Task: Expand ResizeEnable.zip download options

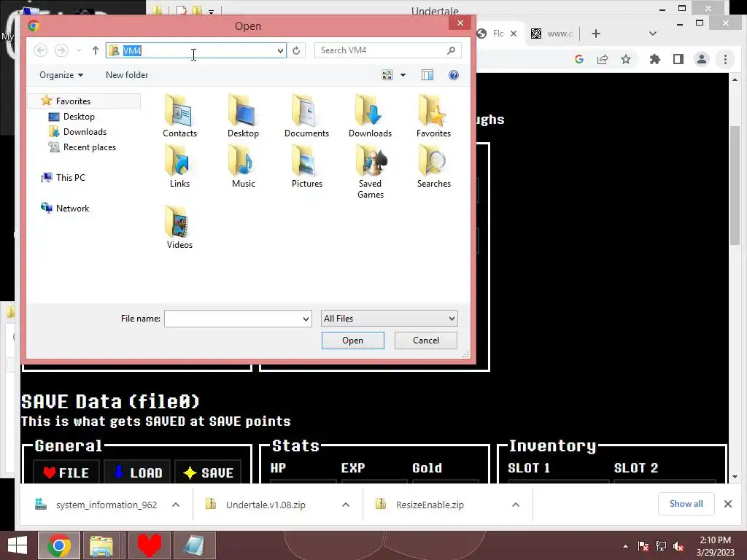Action: click(x=516, y=505)
